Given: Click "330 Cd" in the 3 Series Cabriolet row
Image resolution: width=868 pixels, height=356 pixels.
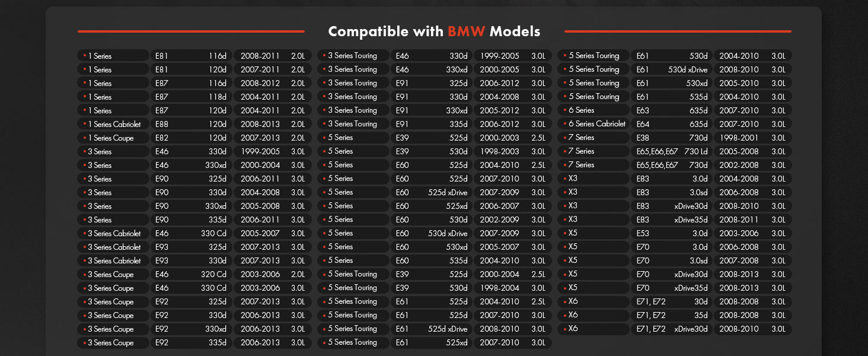Looking at the screenshot, I should coord(214,233).
